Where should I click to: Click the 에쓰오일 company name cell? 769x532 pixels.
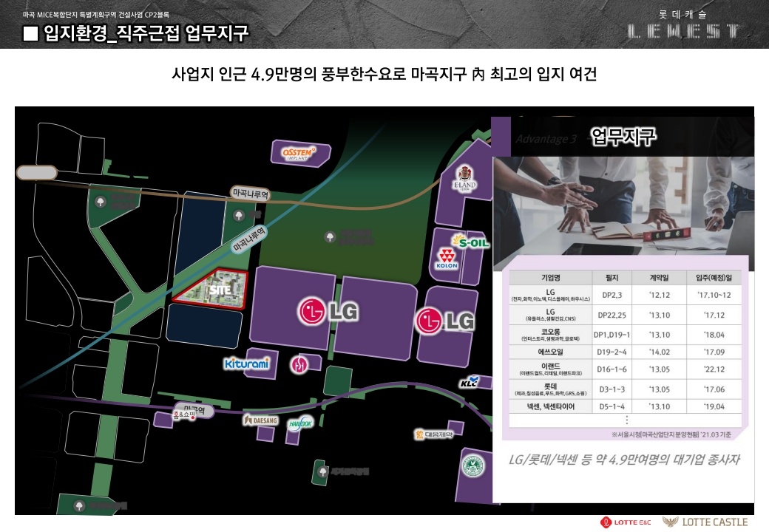pyautogui.click(x=550, y=352)
